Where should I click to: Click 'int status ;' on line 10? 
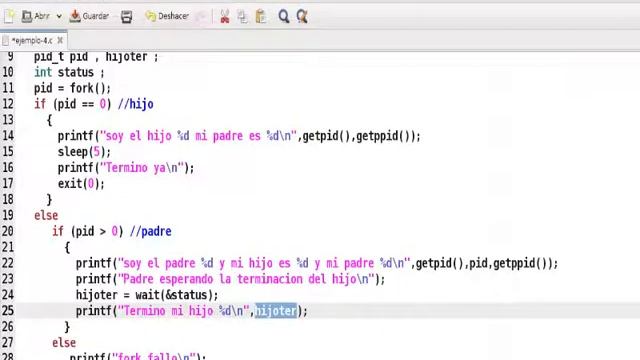tap(69, 72)
